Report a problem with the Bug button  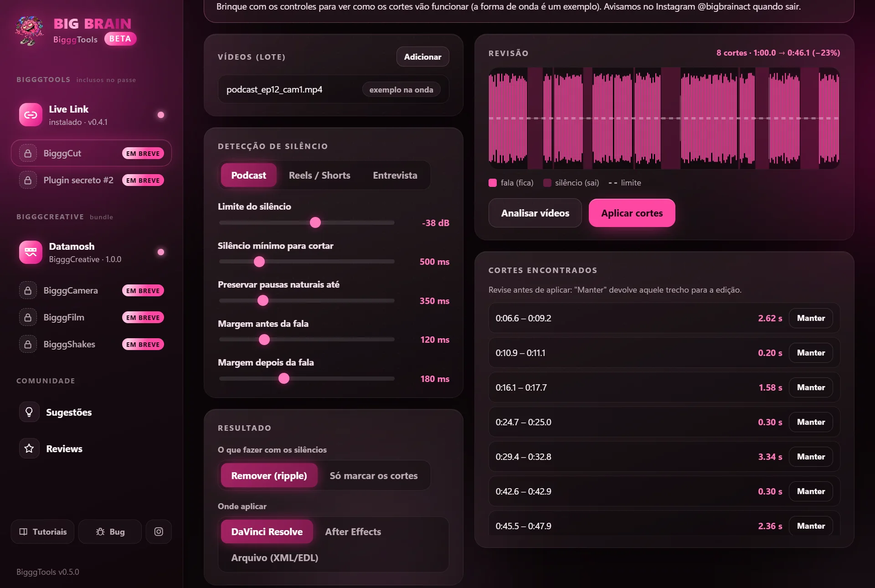[x=110, y=531]
